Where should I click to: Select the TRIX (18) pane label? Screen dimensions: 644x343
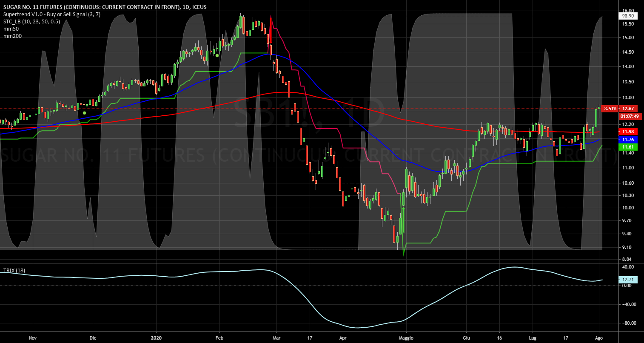14,270
